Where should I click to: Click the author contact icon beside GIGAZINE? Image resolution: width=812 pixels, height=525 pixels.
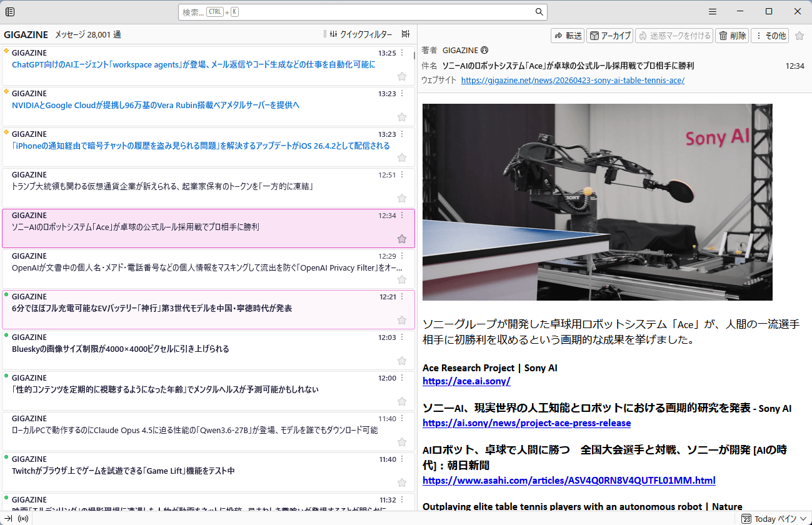pos(484,50)
